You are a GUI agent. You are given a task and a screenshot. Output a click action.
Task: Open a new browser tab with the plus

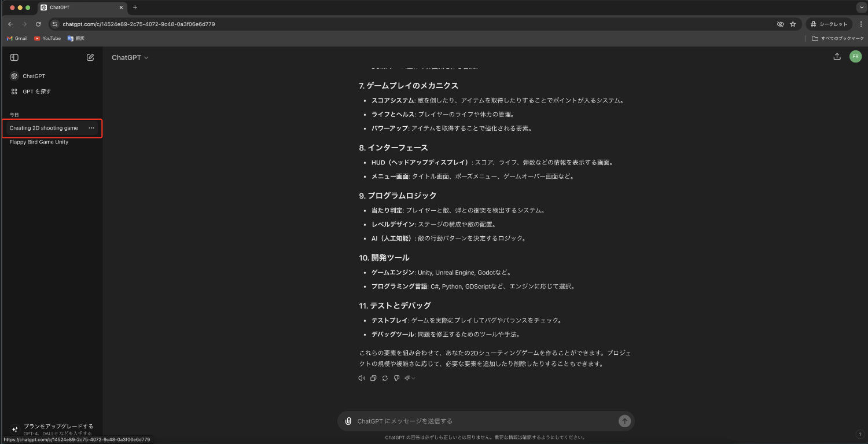(x=135, y=8)
